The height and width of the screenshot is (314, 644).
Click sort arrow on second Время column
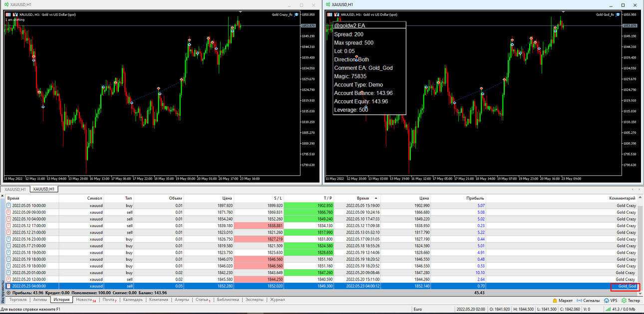tap(376, 198)
